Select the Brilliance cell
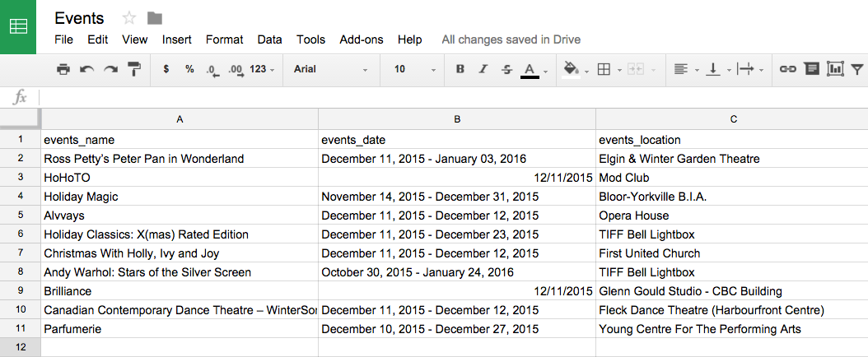 [x=180, y=290]
